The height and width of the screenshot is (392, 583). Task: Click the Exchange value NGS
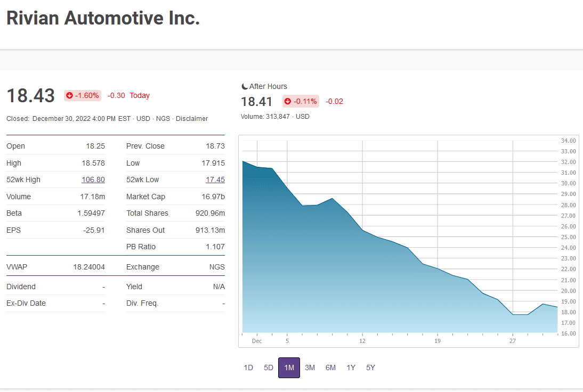point(217,267)
